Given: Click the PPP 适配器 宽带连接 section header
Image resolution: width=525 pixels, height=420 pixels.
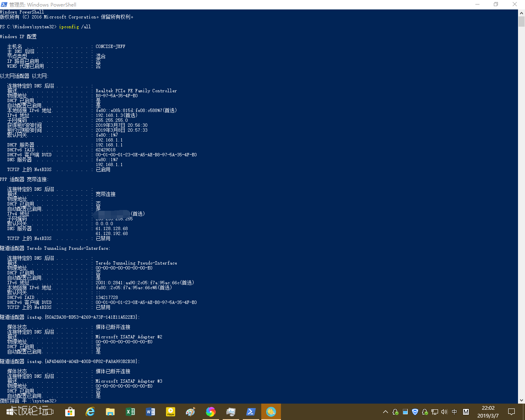Looking at the screenshot, I should point(24,179).
